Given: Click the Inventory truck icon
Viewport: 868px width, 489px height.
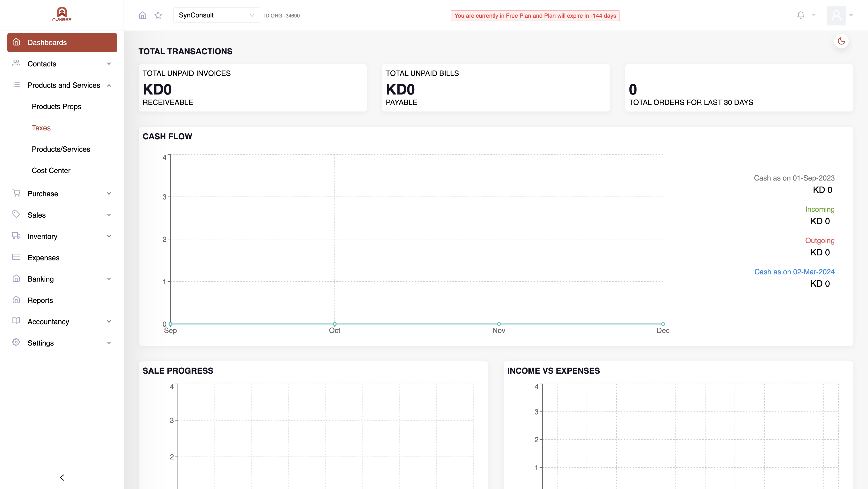Looking at the screenshot, I should (16, 236).
